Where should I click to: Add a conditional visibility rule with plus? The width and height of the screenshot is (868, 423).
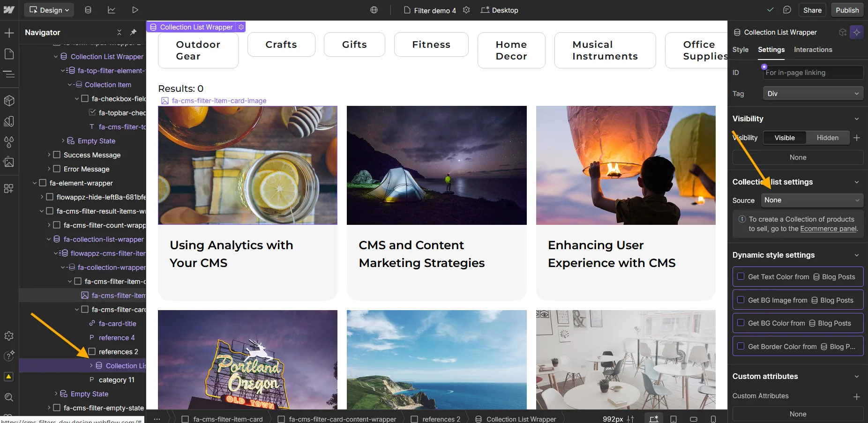[x=857, y=138]
